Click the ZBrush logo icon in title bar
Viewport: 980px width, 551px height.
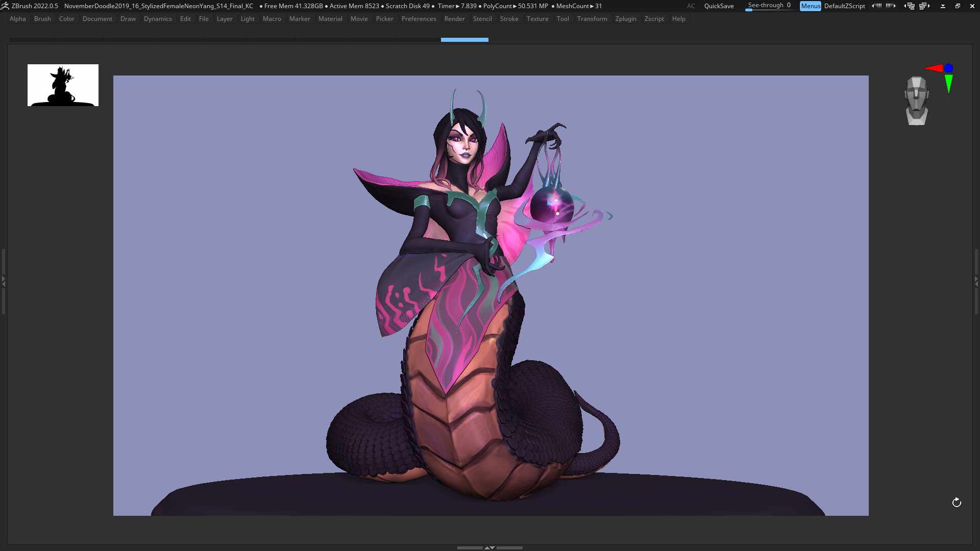tap(5, 6)
